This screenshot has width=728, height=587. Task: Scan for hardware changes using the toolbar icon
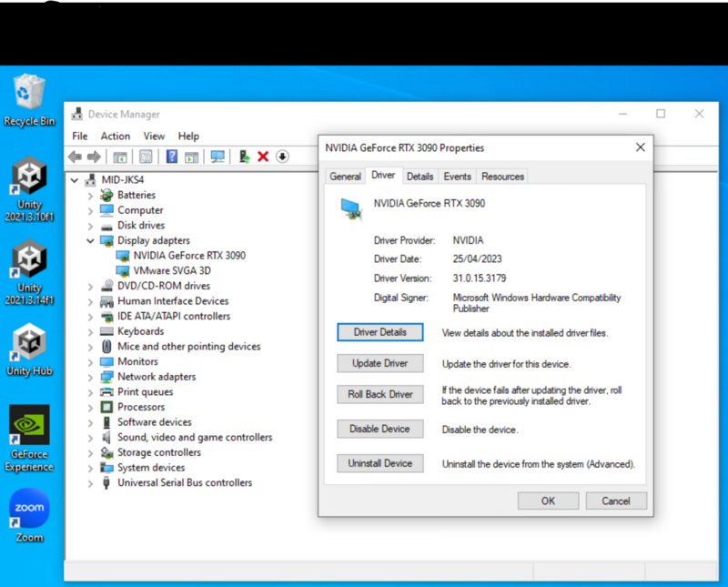(x=217, y=156)
